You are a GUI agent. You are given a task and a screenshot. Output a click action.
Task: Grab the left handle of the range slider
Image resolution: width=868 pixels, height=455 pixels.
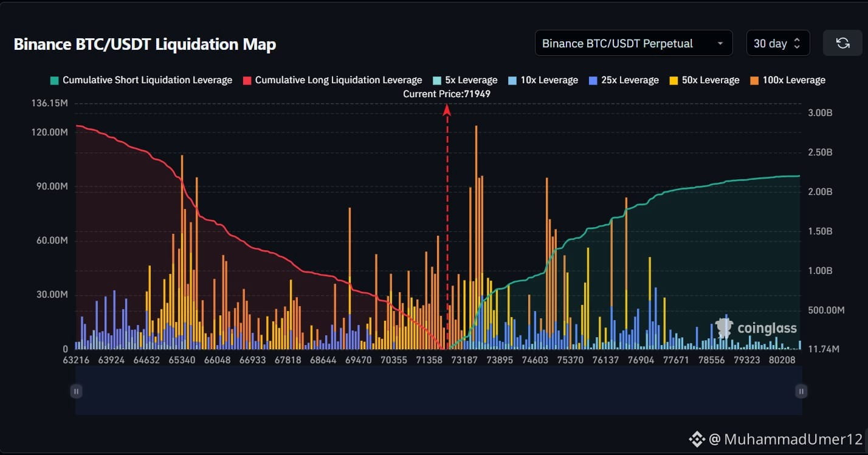(76, 391)
